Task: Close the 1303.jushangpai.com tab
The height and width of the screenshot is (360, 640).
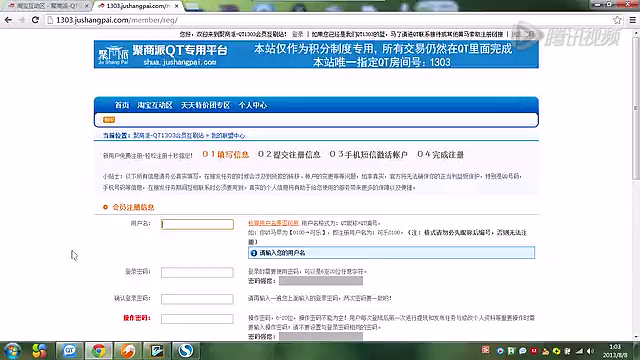Action: pos(177,6)
